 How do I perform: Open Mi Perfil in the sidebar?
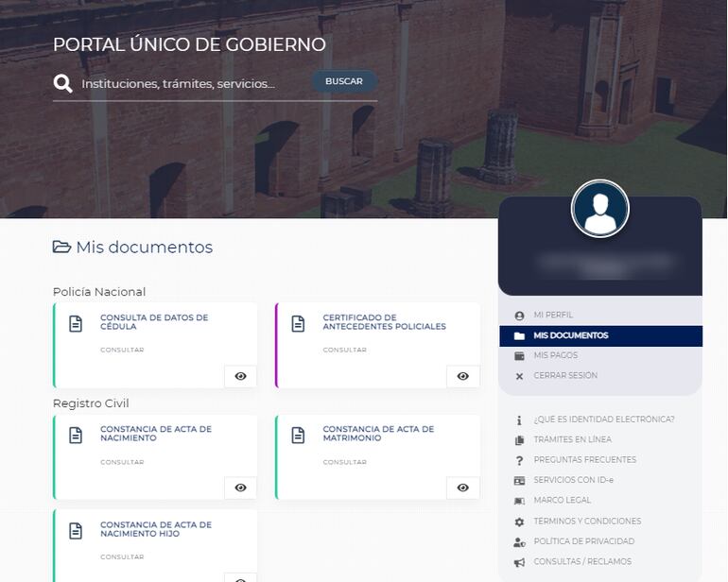point(553,316)
